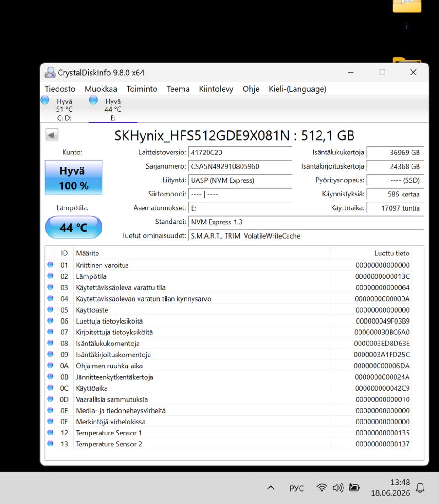
Task: Click the status dot for Käyttöaste row
Action: (x=50, y=309)
